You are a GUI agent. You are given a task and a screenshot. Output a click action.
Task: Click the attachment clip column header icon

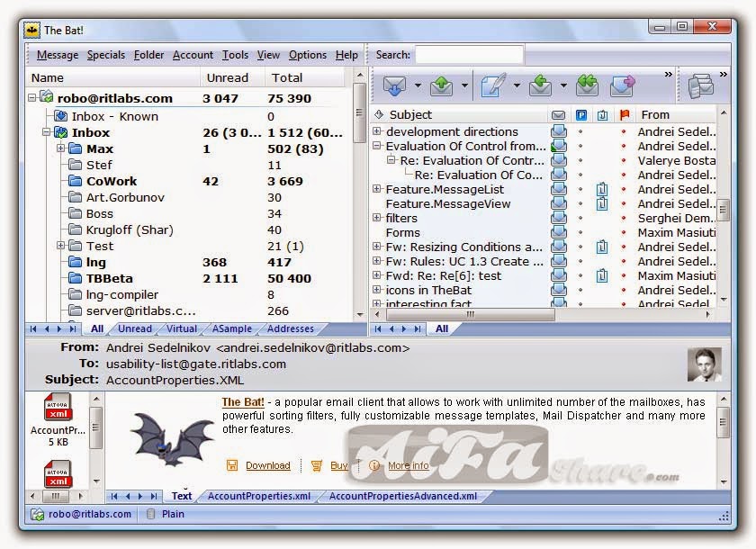pos(602,115)
